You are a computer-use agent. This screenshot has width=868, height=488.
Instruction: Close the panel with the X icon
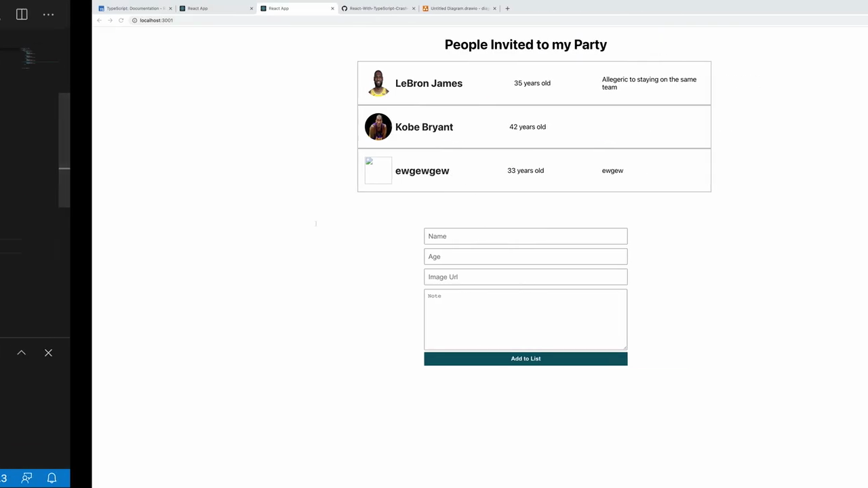tap(48, 352)
